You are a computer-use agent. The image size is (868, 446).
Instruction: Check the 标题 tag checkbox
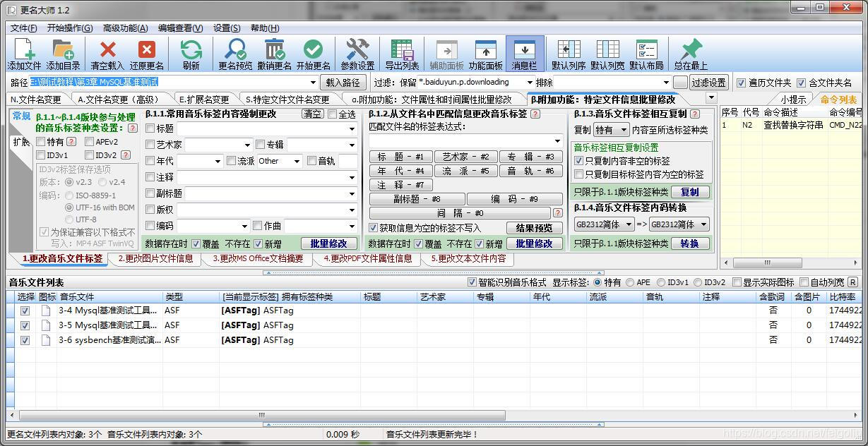coord(150,128)
